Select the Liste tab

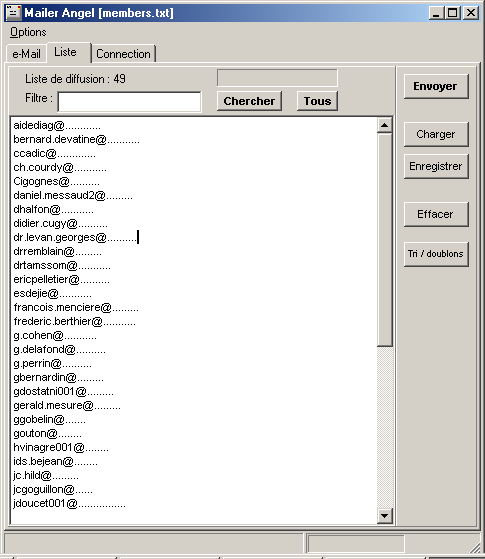pos(66,52)
